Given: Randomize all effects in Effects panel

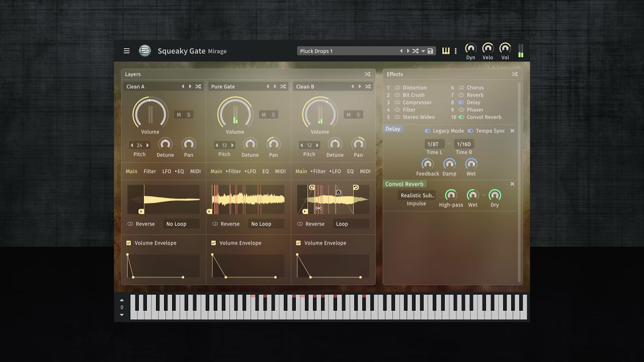Looking at the screenshot, I should (515, 74).
